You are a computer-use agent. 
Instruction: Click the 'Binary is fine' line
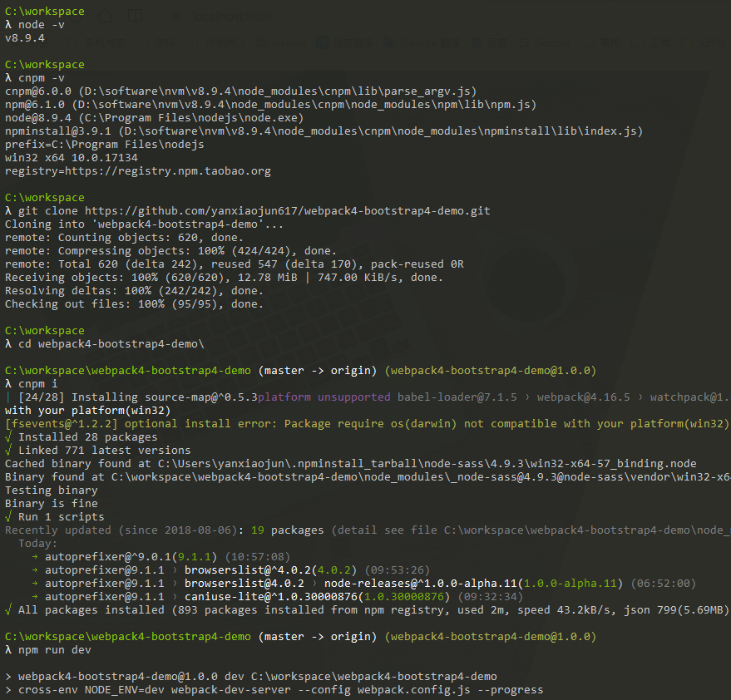click(52, 503)
